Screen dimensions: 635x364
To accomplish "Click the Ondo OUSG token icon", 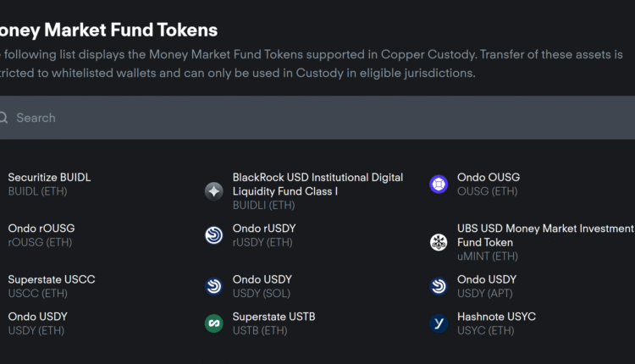I will click(439, 185).
